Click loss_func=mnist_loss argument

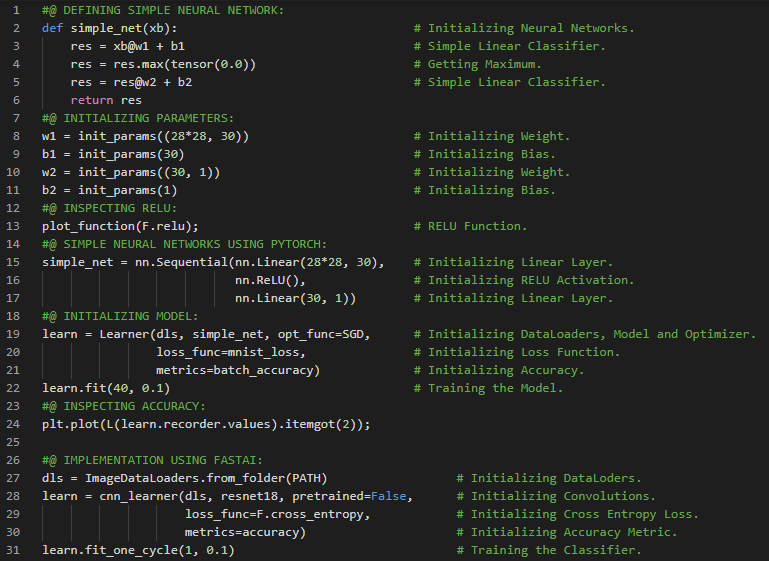pyautogui.click(x=230, y=352)
